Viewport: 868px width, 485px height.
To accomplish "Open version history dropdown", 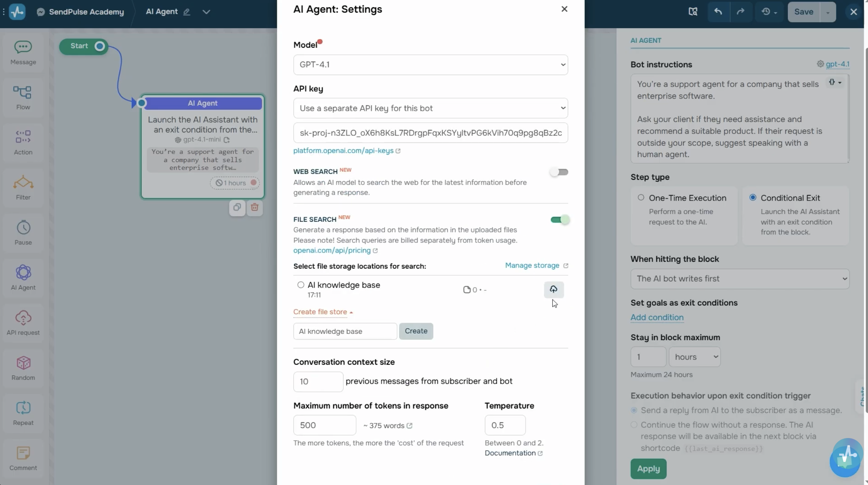I will [x=769, y=12].
